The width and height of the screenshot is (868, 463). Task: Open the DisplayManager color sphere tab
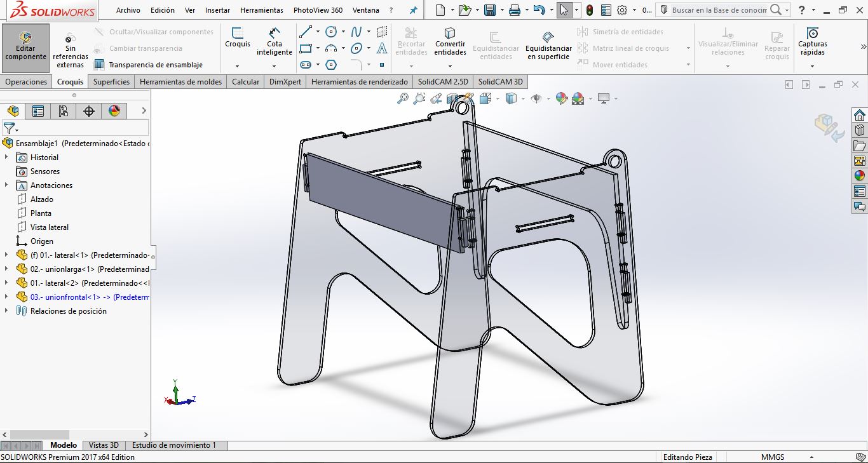point(114,111)
